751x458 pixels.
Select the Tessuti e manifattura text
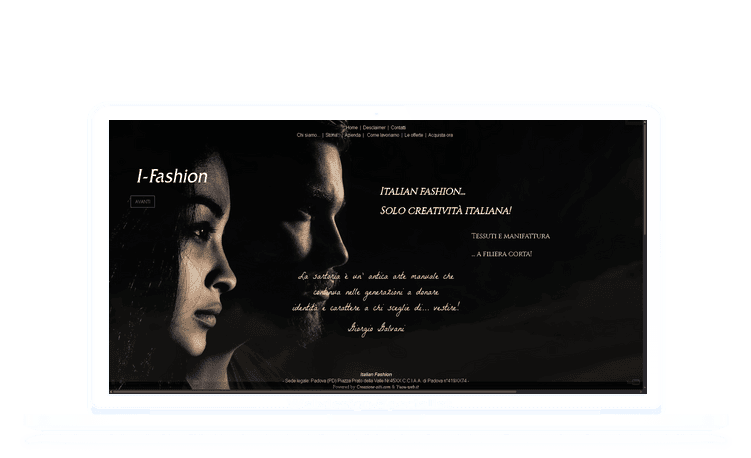[x=511, y=236]
